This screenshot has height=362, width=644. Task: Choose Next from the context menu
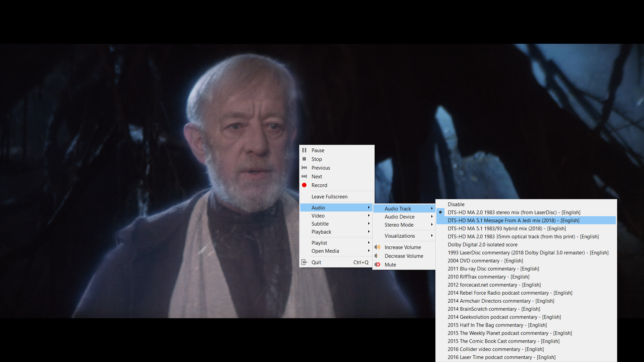(x=336, y=176)
